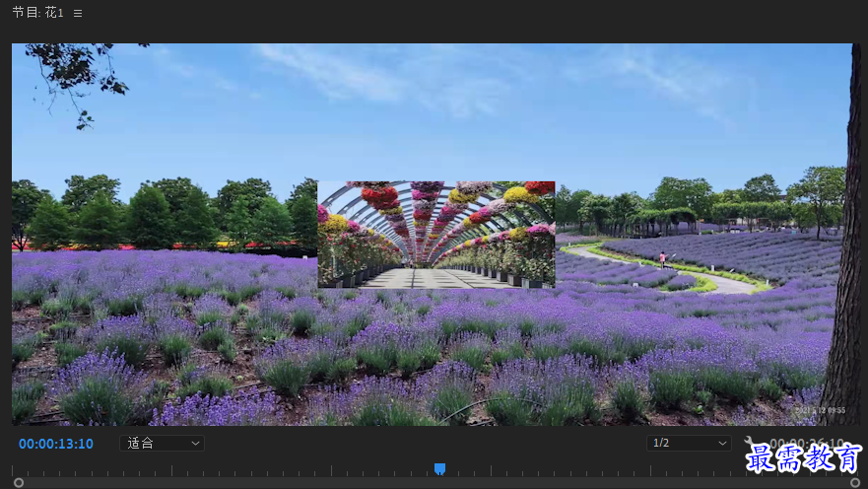The image size is (868, 489).
Task: Select the flower tunnel picture-in-picture clip
Action: (x=436, y=235)
